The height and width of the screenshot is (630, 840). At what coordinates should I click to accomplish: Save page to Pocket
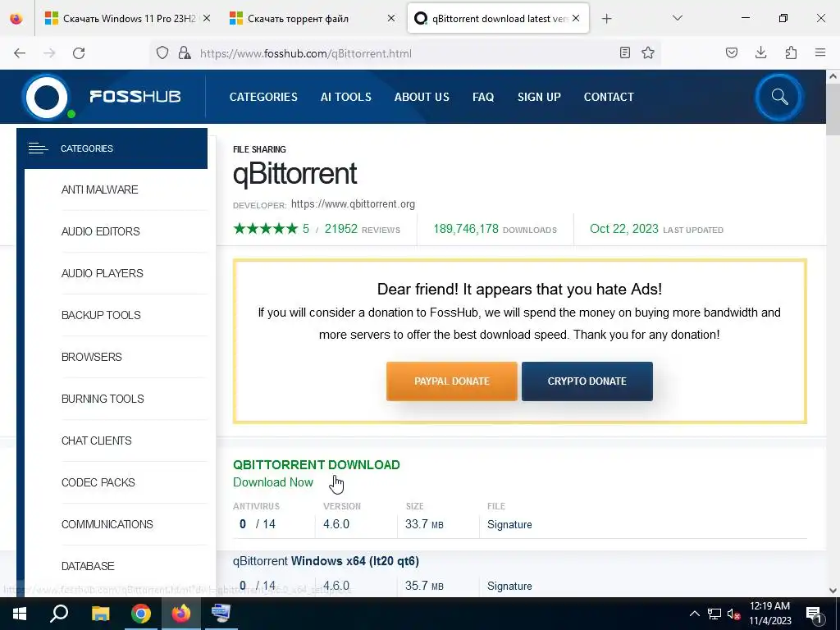click(731, 52)
